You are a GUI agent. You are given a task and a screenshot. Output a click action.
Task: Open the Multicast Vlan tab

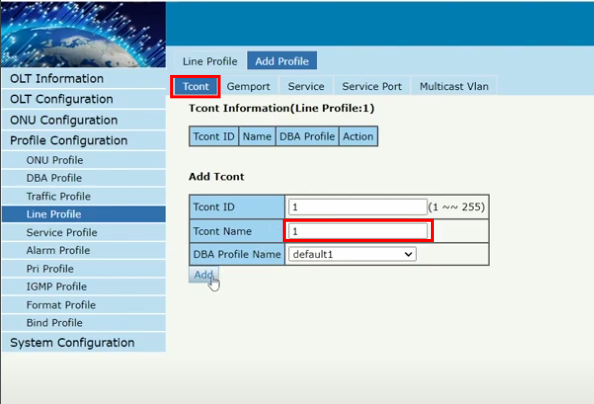(454, 86)
